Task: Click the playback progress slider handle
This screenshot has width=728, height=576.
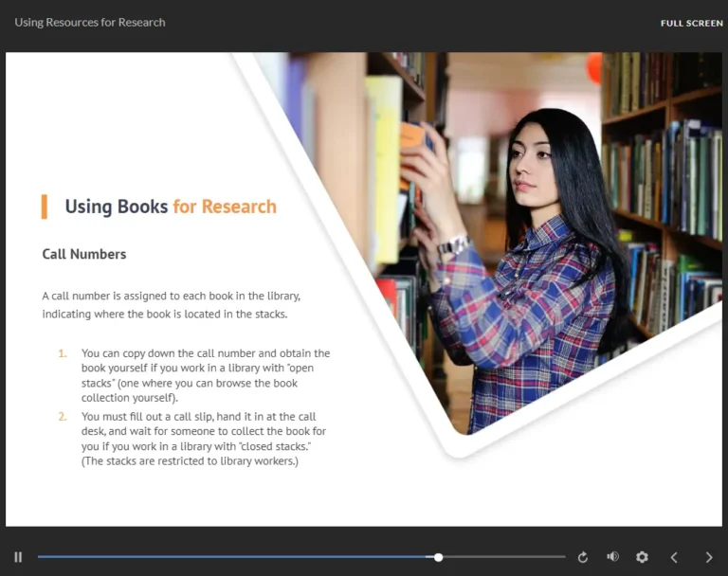Action: coord(438,557)
